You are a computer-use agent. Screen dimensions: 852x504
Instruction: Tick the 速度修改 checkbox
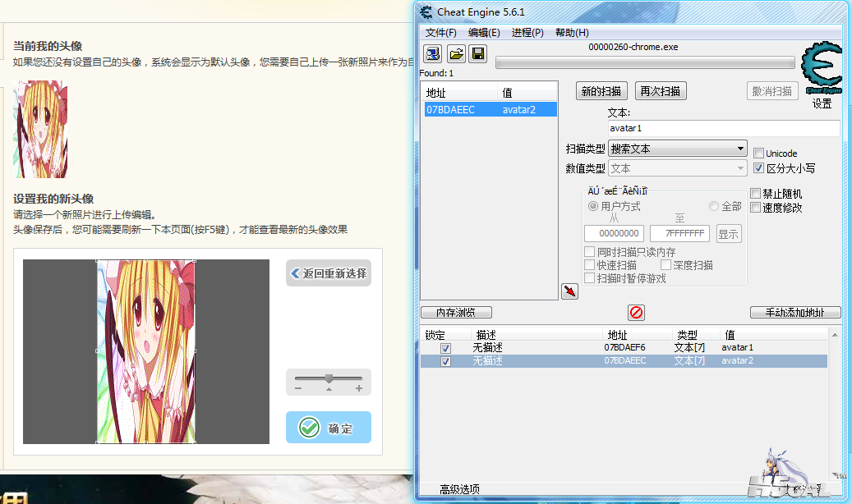click(755, 207)
